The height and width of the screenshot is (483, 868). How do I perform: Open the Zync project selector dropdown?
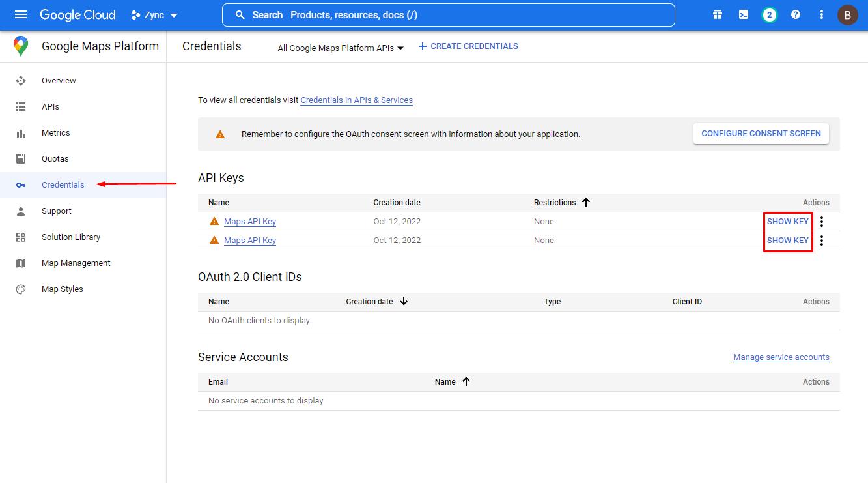[x=154, y=14]
